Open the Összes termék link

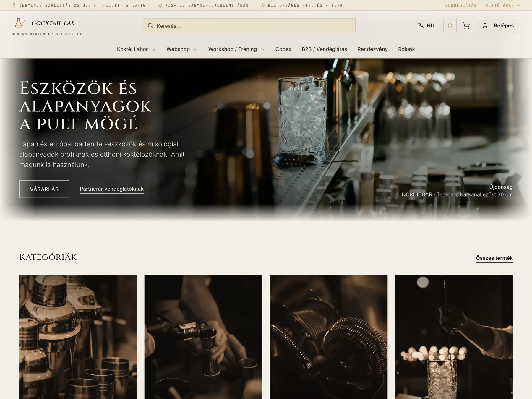tap(494, 258)
